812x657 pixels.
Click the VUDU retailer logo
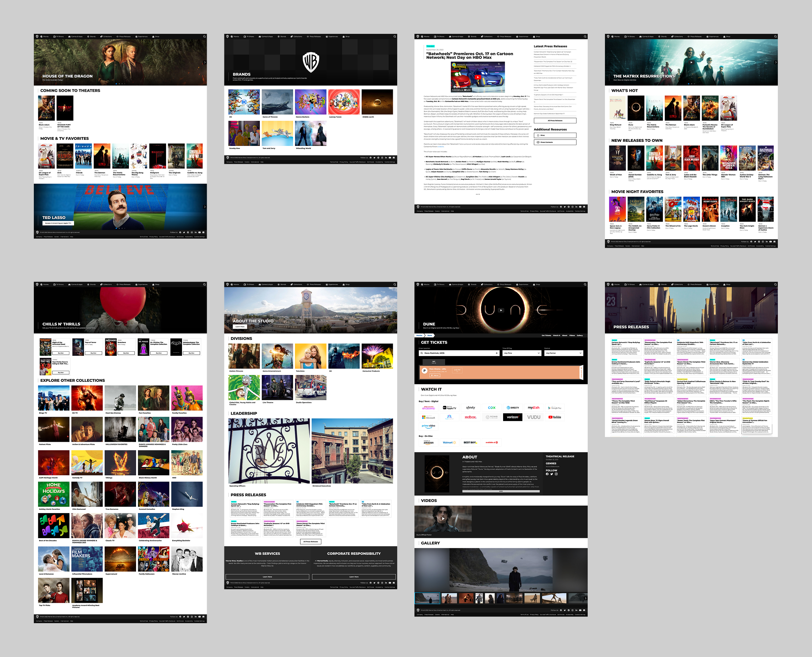533,417
